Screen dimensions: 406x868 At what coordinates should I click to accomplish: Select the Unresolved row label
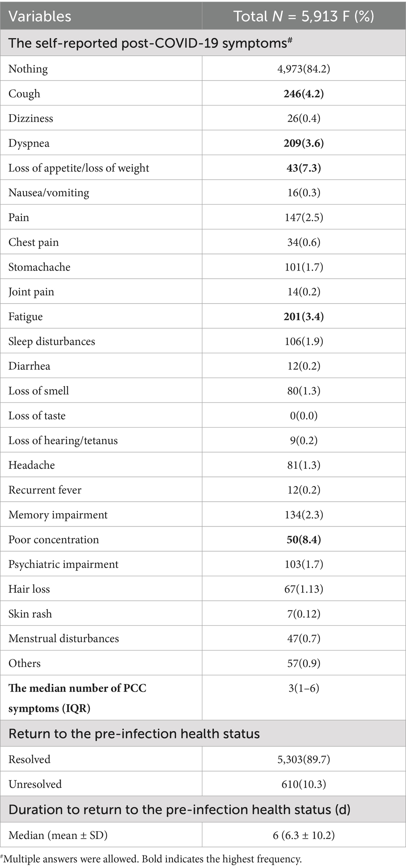35,784
